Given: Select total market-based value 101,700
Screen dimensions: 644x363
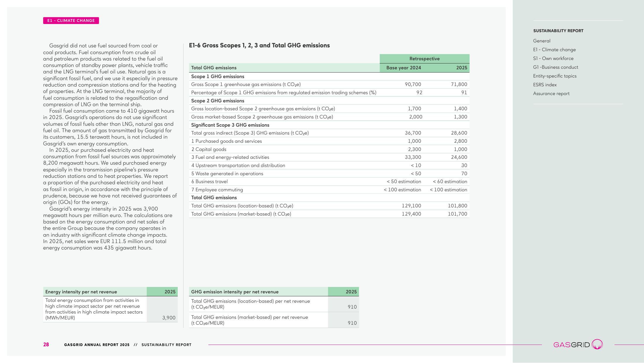Looking at the screenshot, I should click(457, 214).
